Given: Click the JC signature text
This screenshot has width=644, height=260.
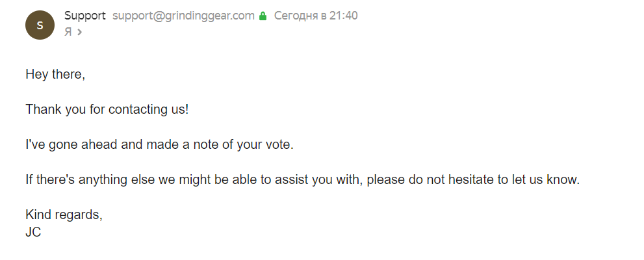Looking at the screenshot, I should 33,231.
